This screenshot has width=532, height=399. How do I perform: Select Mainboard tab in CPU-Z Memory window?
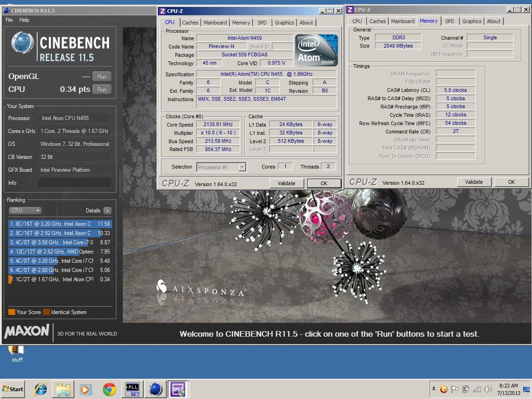(x=403, y=21)
